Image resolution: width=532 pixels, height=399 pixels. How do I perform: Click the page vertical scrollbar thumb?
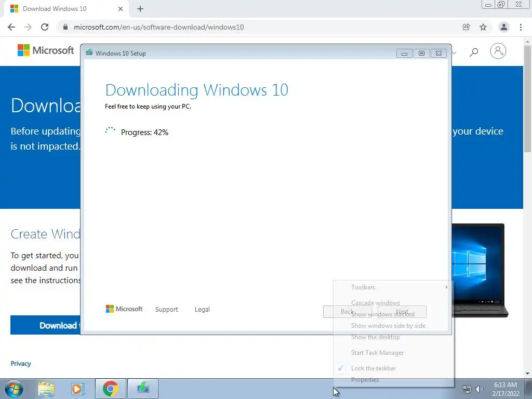tap(527, 98)
